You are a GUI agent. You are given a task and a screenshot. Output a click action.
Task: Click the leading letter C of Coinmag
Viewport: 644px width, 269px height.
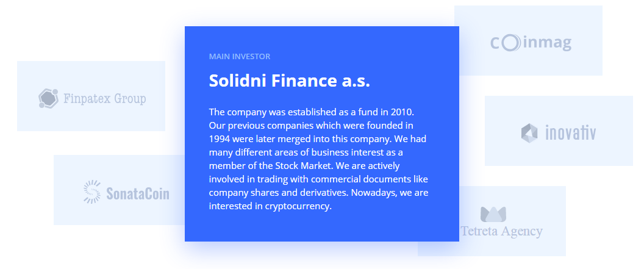(x=496, y=43)
